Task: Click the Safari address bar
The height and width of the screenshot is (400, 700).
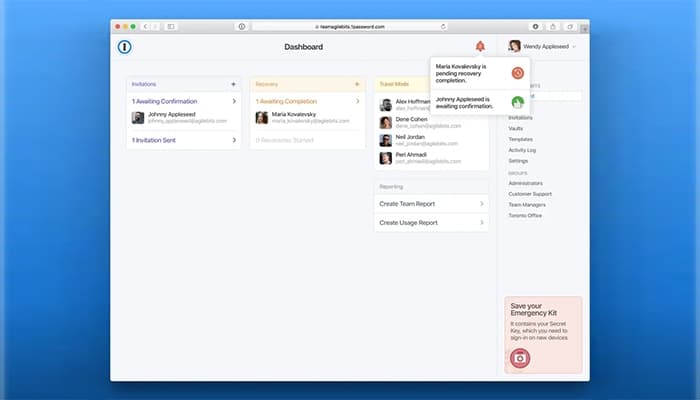Action: point(350,27)
